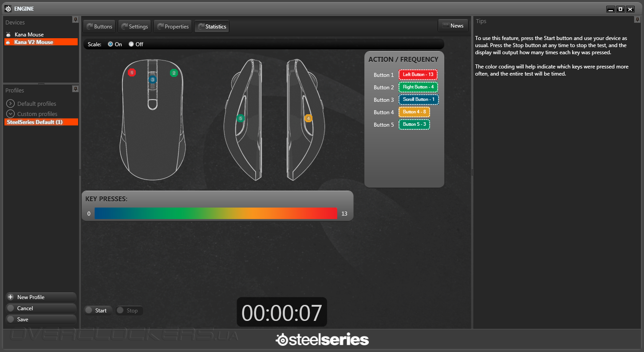Click the Scroll Button - 1 badge
The height and width of the screenshot is (352, 644).
point(419,100)
